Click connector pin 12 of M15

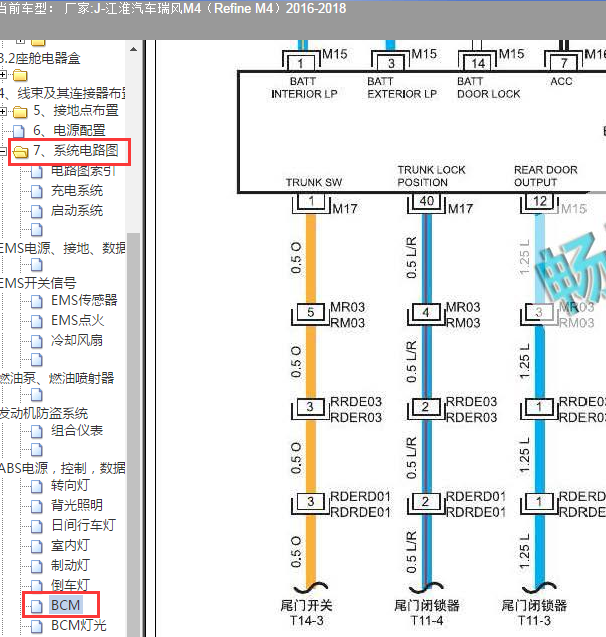click(540, 201)
